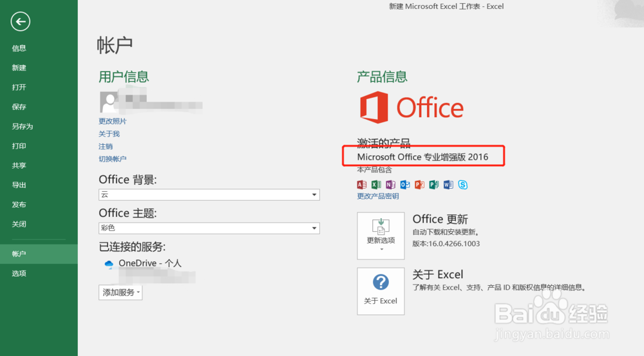Click the 关于 Excel heading text
The width and height of the screenshot is (644, 356).
pos(438,274)
